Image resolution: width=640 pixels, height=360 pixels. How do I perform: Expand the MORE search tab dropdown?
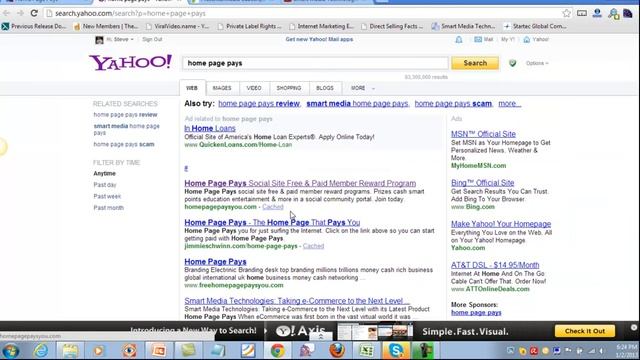click(362, 88)
